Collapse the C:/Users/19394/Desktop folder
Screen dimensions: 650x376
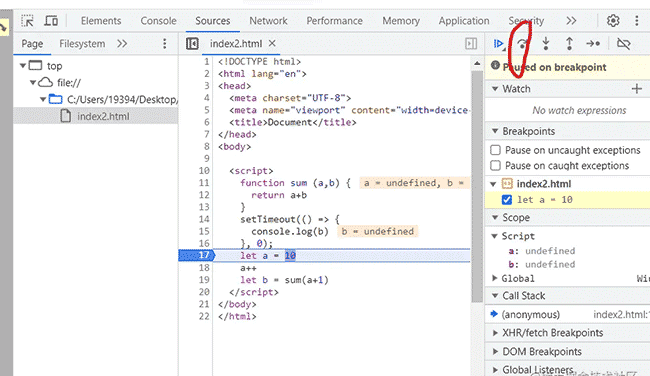pyautogui.click(x=43, y=99)
